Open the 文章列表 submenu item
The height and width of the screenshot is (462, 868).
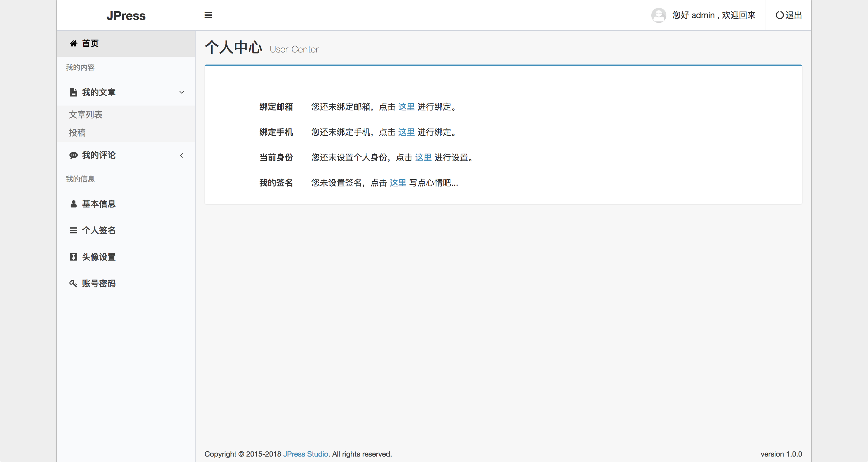click(86, 115)
